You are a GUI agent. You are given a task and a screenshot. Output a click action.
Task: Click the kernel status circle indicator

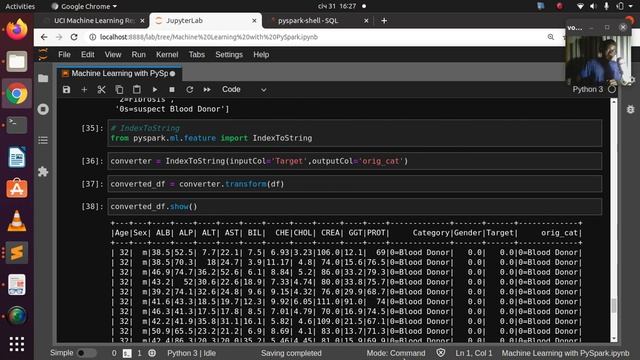click(x=611, y=89)
